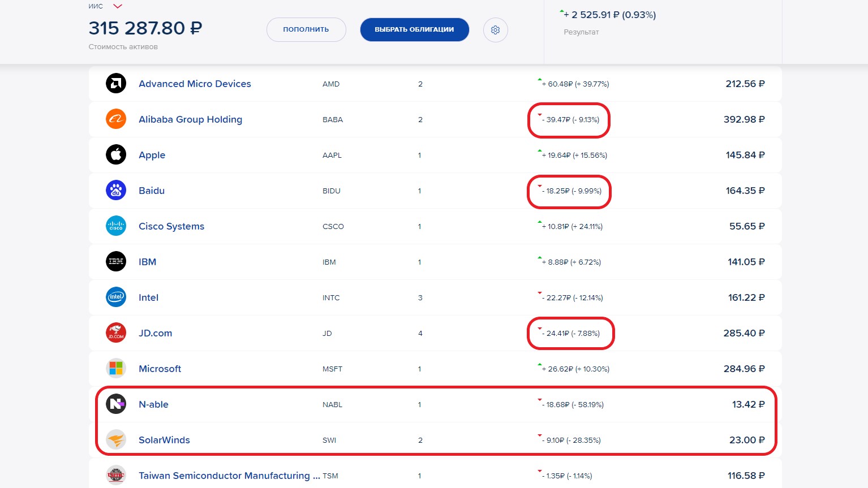The image size is (868, 488).
Task: Select the INTC ticker text
Action: coord(331,298)
